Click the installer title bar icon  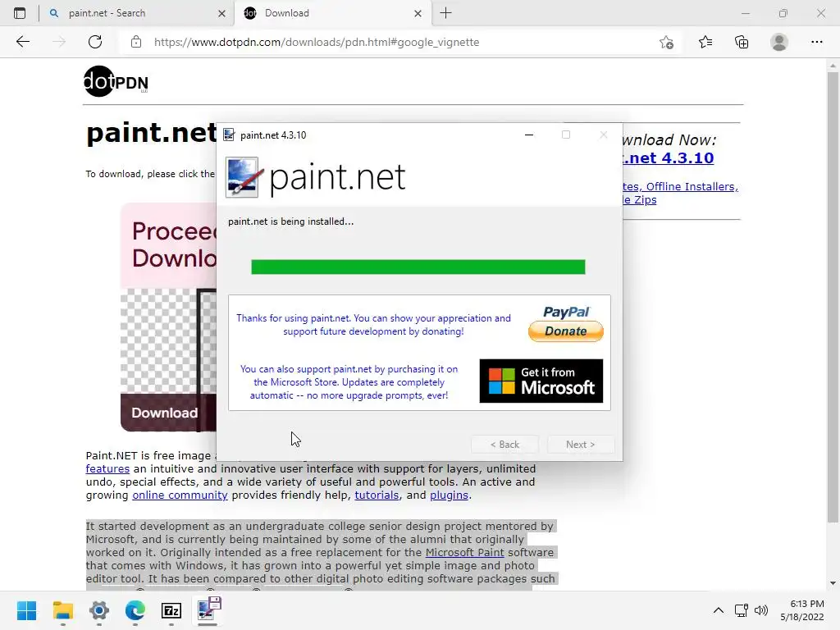click(x=229, y=135)
